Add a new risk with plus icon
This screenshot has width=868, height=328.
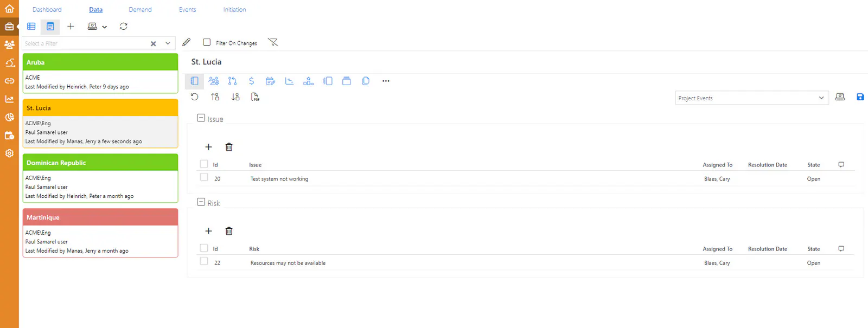[x=208, y=231]
